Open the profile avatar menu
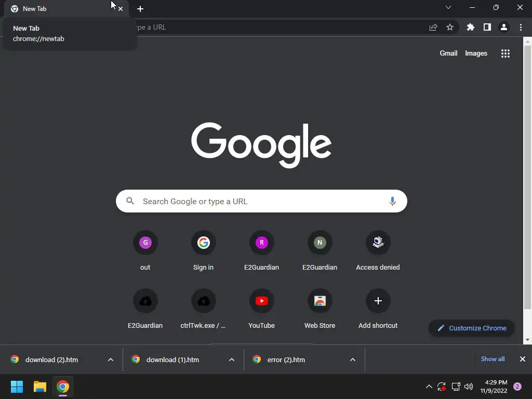532x399 pixels. [x=504, y=27]
